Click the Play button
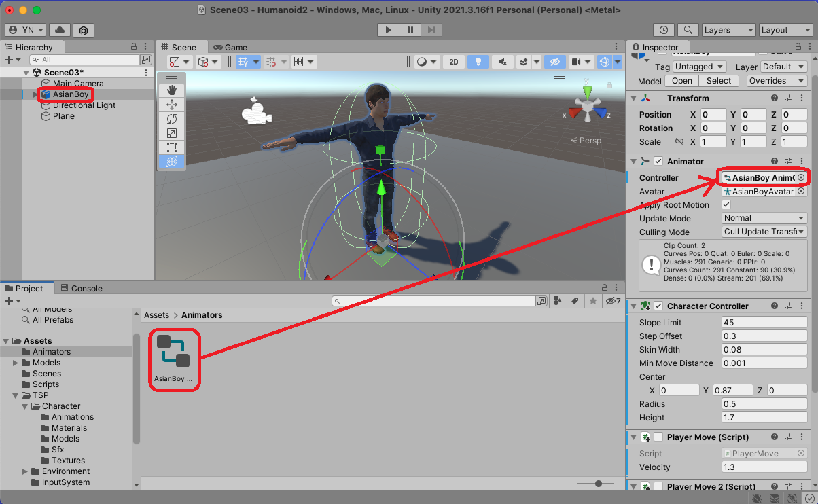 (388, 30)
